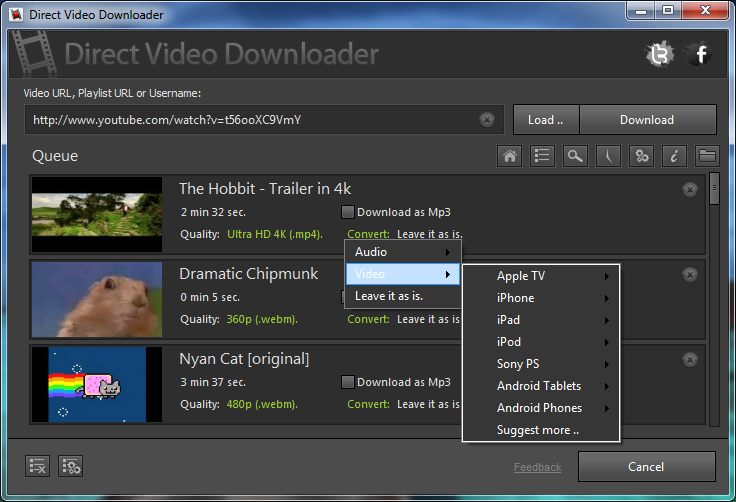The width and height of the screenshot is (736, 502).
Task: Enable Download as Mp3 for Nyan Cat
Action: (x=347, y=382)
